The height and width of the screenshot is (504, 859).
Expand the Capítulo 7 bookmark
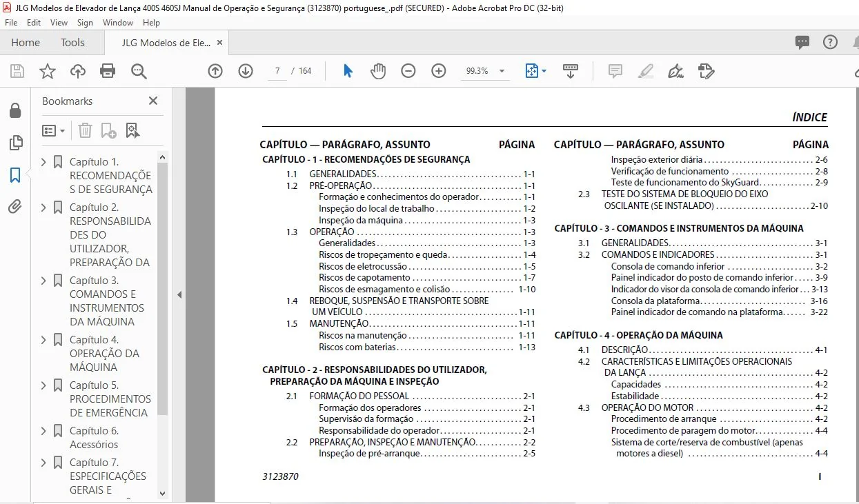tap(44, 463)
